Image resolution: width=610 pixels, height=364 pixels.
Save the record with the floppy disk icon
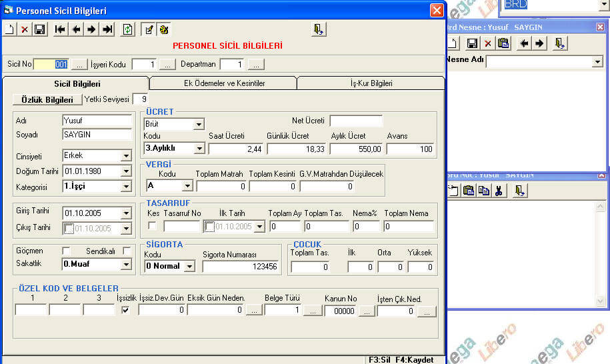(39, 29)
